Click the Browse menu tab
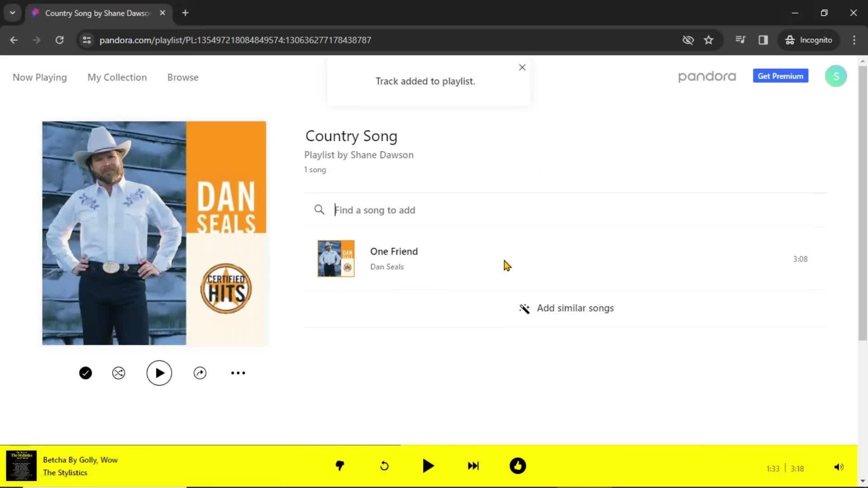 (x=183, y=77)
